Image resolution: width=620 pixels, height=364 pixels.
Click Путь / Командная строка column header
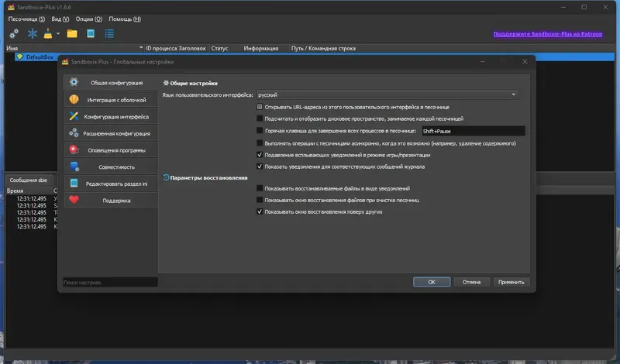click(323, 48)
